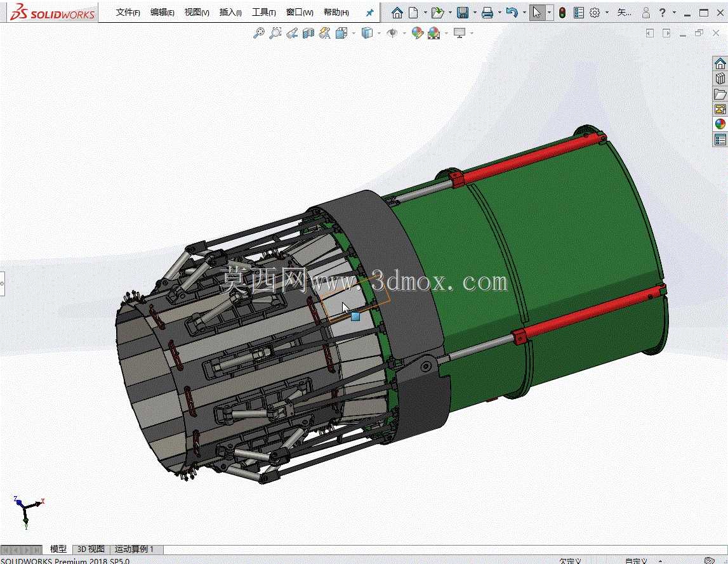Open Appearances color ball in task pane
This screenshot has height=564, width=728.
tap(720, 124)
